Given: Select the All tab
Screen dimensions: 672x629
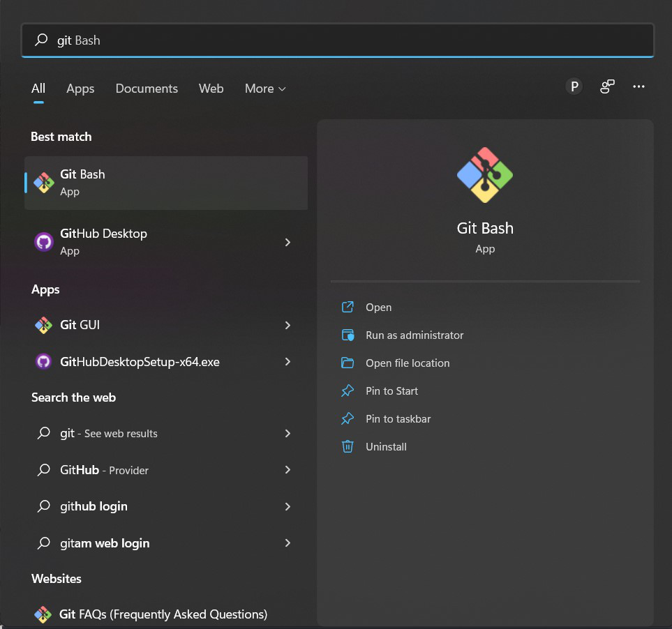Looking at the screenshot, I should [38, 89].
